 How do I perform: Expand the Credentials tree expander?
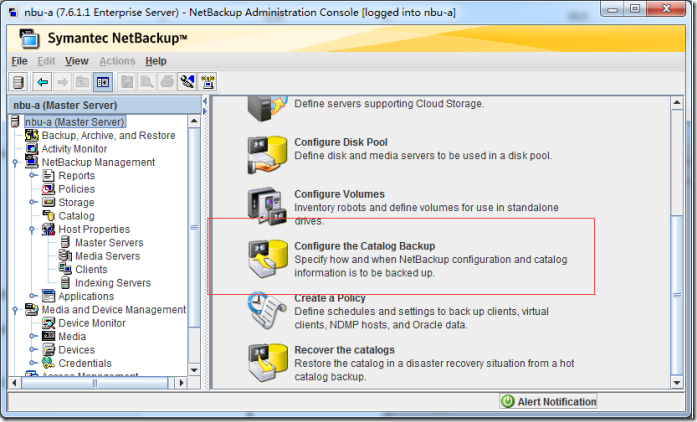[32, 363]
